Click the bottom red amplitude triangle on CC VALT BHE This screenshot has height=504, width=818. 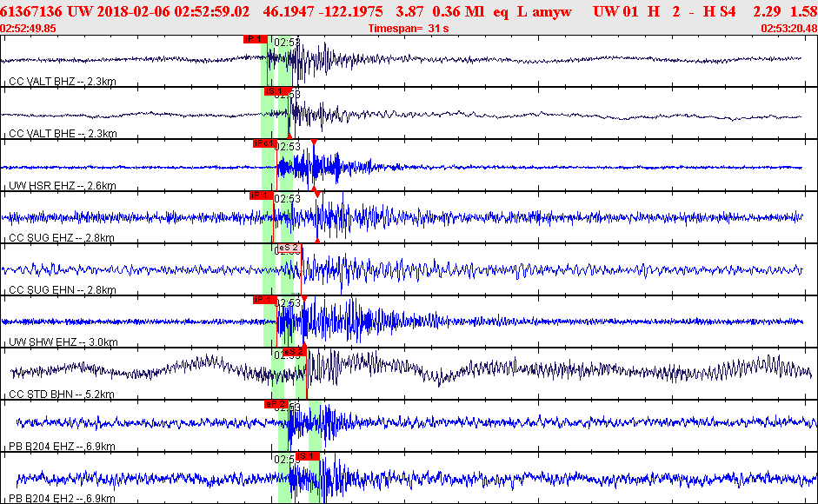(x=289, y=136)
